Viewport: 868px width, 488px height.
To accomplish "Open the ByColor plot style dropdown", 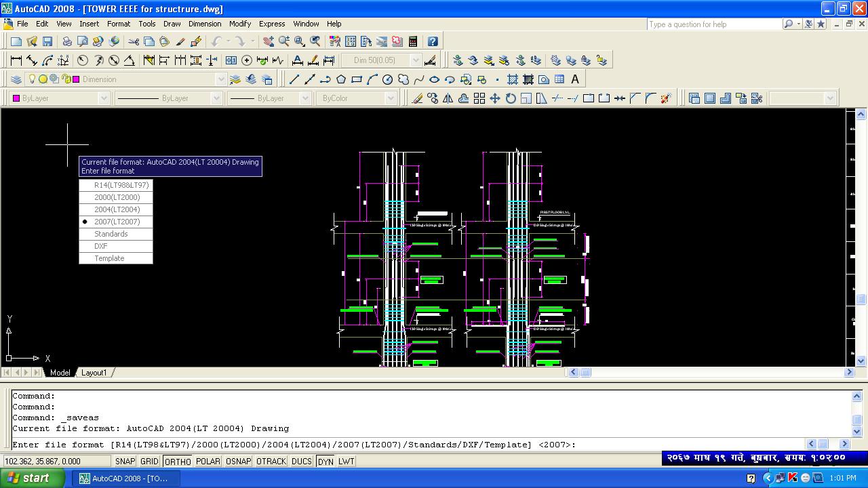I will coord(391,98).
